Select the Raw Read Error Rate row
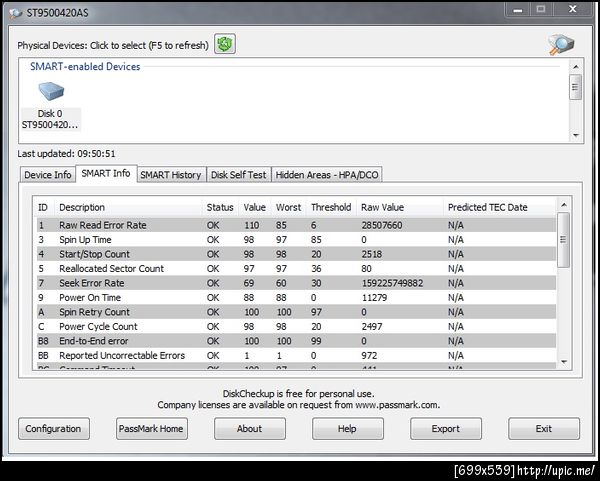Screen dimensions: 600x481 click(296, 225)
